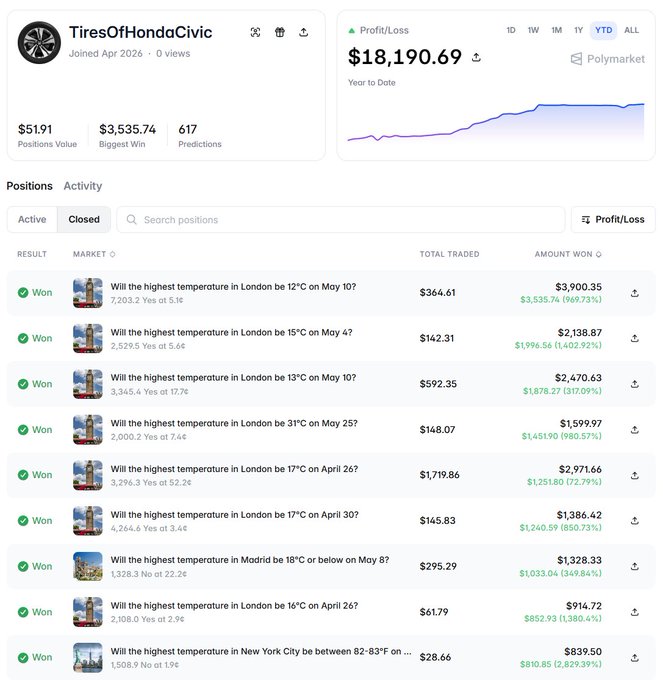663x680 pixels.
Task: Open the Profit/Loss sort dropdown
Action: pyautogui.click(x=613, y=219)
